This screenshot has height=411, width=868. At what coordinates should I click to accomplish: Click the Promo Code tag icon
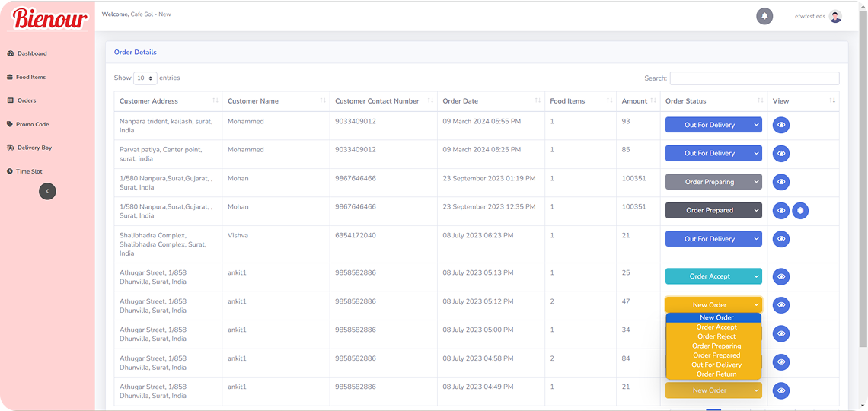click(x=9, y=125)
